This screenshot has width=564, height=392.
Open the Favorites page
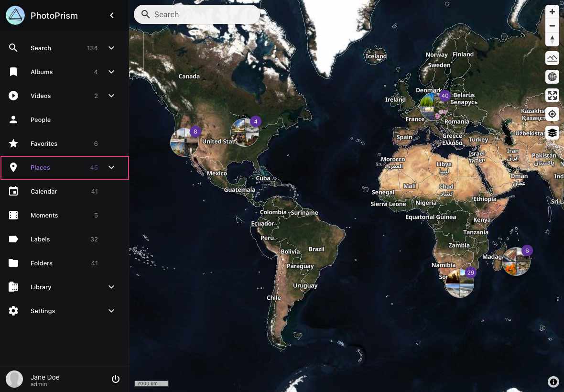tap(44, 143)
